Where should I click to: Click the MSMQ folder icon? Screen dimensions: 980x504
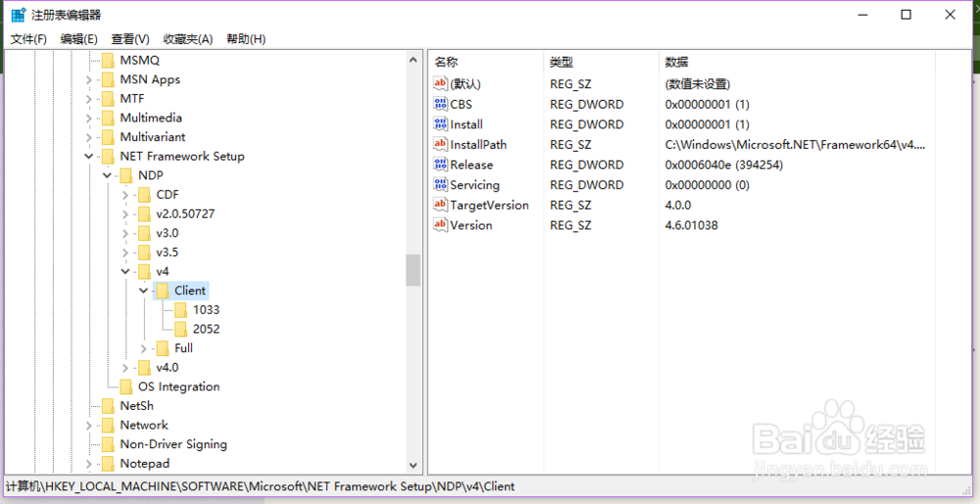108,60
